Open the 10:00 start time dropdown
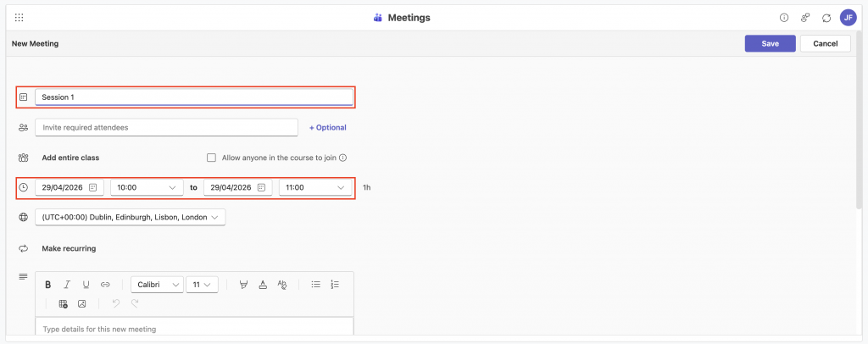The width and height of the screenshot is (868, 344). tap(147, 187)
